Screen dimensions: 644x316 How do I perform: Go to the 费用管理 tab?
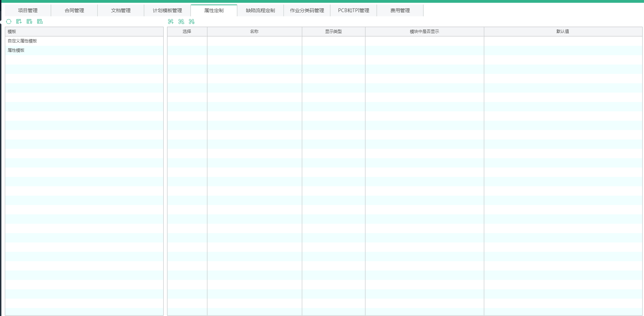[400, 10]
